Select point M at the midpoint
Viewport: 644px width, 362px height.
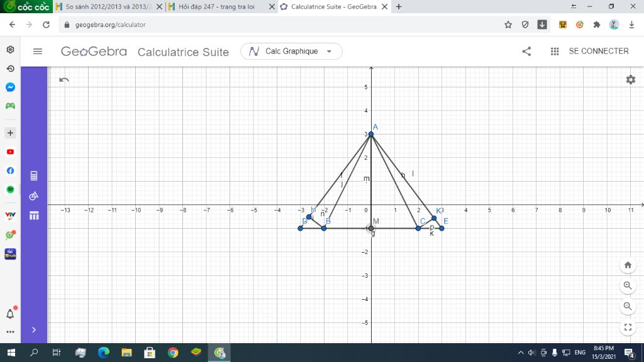click(x=371, y=228)
